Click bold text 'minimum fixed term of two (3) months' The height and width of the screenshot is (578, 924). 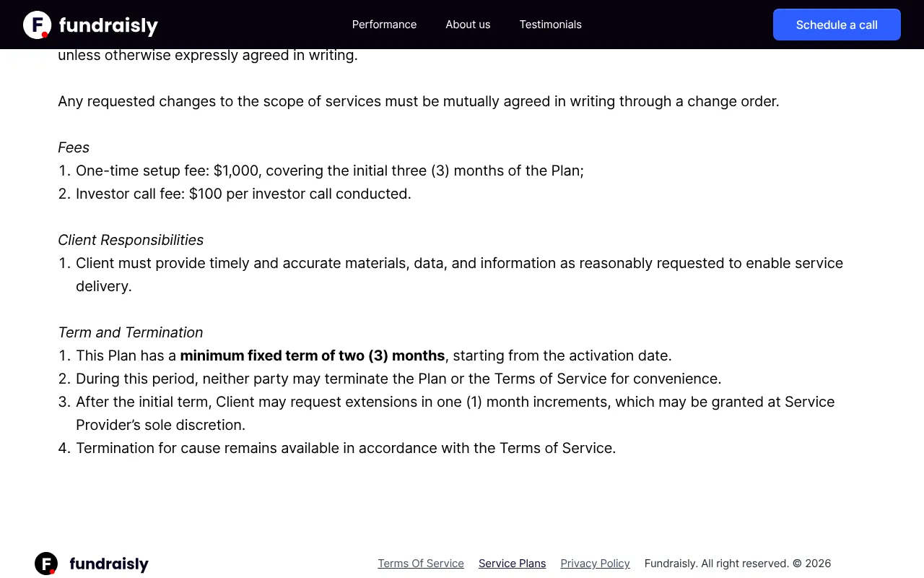click(x=313, y=355)
